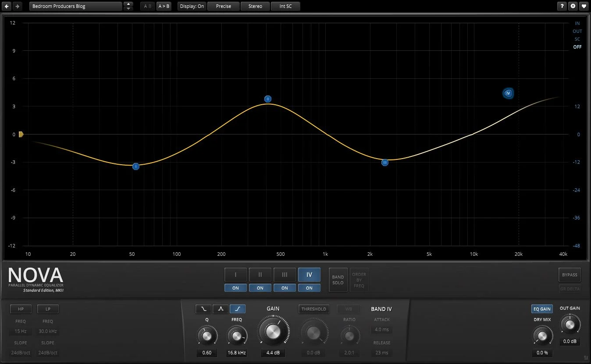
Task: Click the BYPASS button
Action: click(x=570, y=275)
